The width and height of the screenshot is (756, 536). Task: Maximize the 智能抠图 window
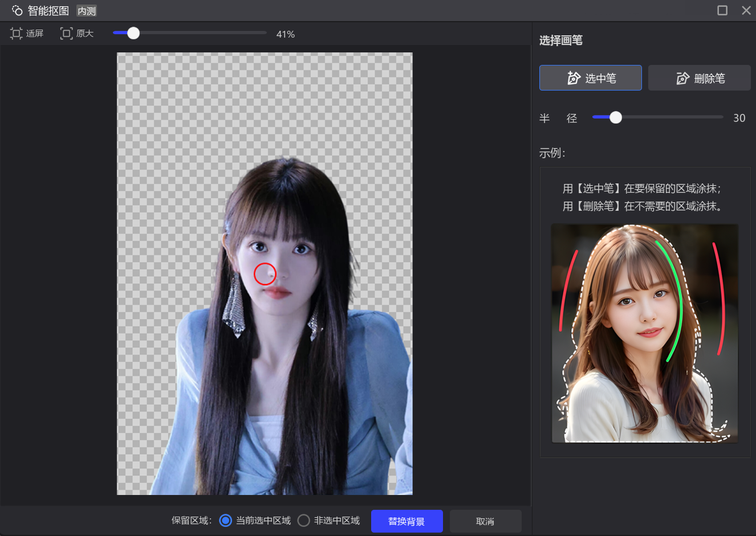(x=722, y=10)
